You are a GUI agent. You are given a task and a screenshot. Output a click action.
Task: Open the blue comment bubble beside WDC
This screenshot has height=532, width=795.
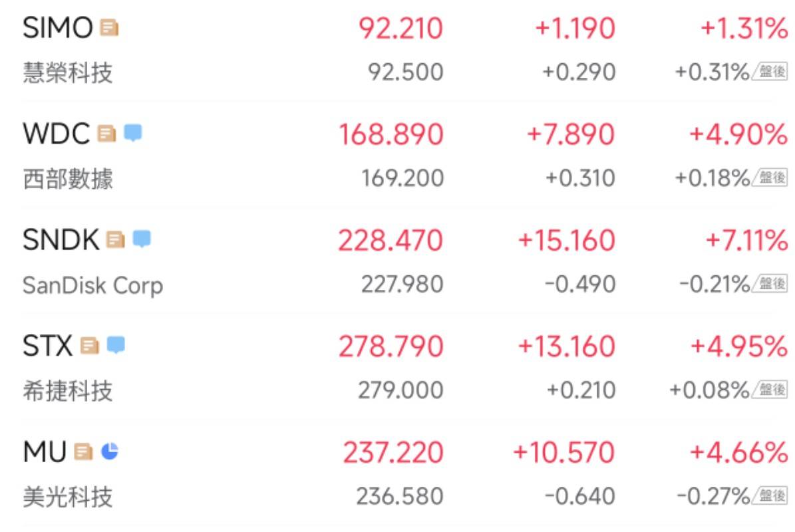[x=133, y=134]
